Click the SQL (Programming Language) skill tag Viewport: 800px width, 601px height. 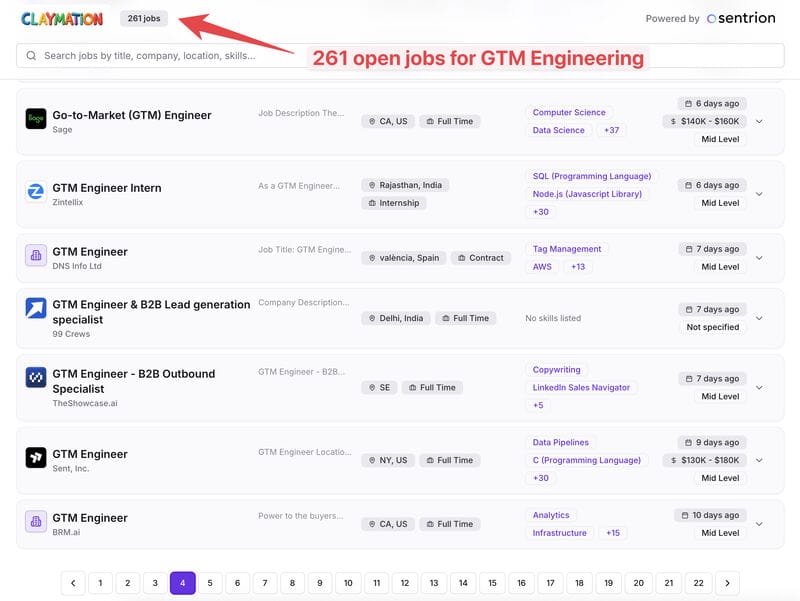coord(592,176)
